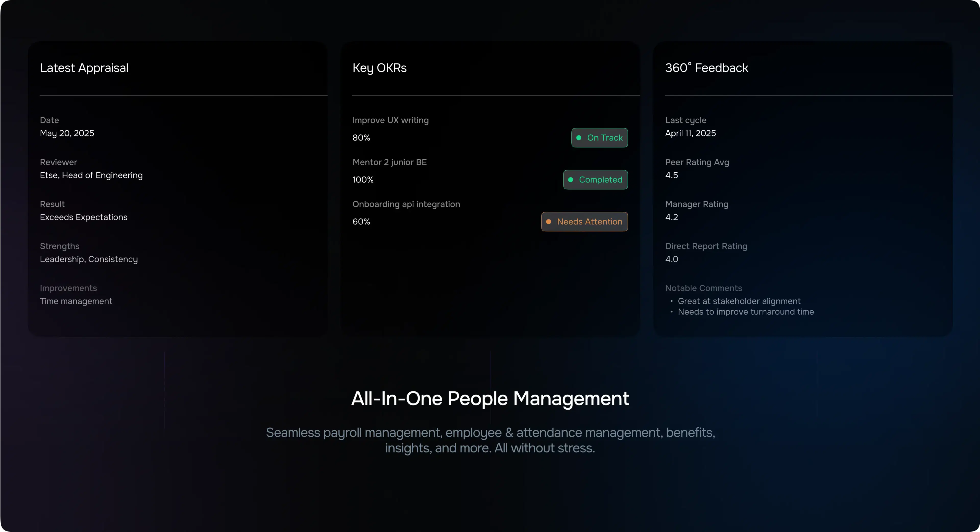
Task: Click the bullet beside Great at stakeholder alignment
Action: [x=672, y=301]
